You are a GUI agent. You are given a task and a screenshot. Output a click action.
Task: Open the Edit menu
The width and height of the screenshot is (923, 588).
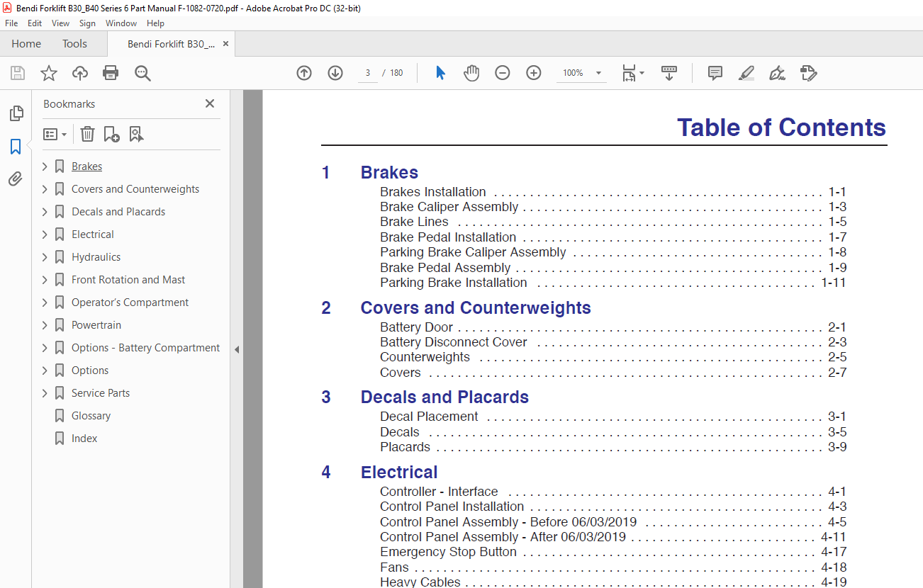pyautogui.click(x=35, y=23)
